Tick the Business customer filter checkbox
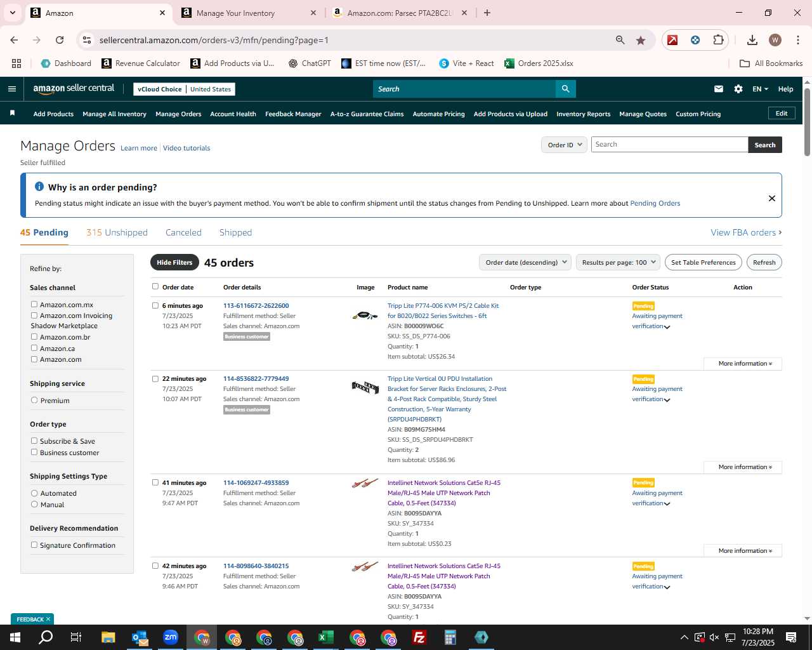This screenshot has height=650, width=812. (34, 452)
